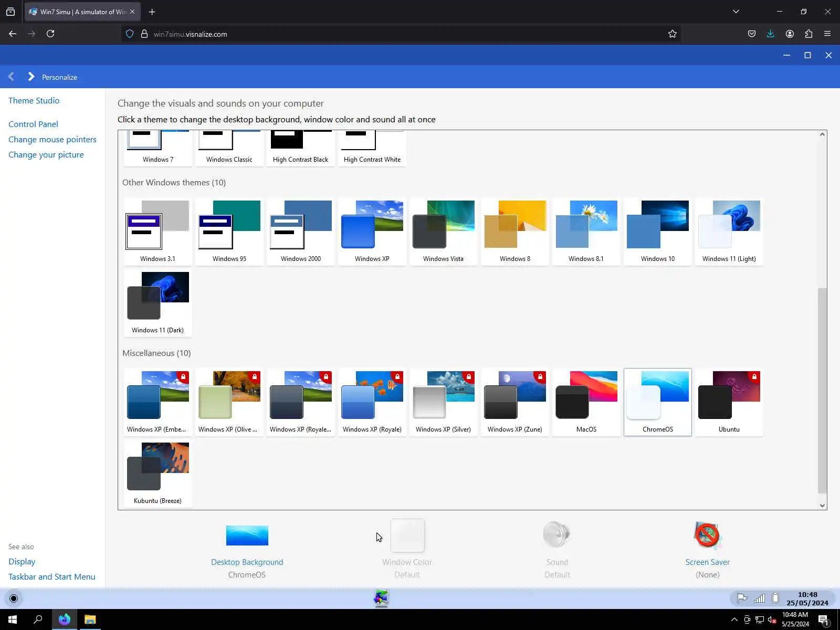
Task: Open a new browser tab
Action: click(x=152, y=12)
